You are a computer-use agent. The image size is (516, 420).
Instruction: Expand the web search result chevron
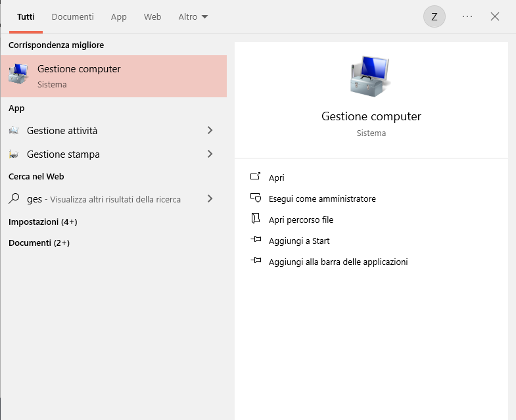coord(210,198)
